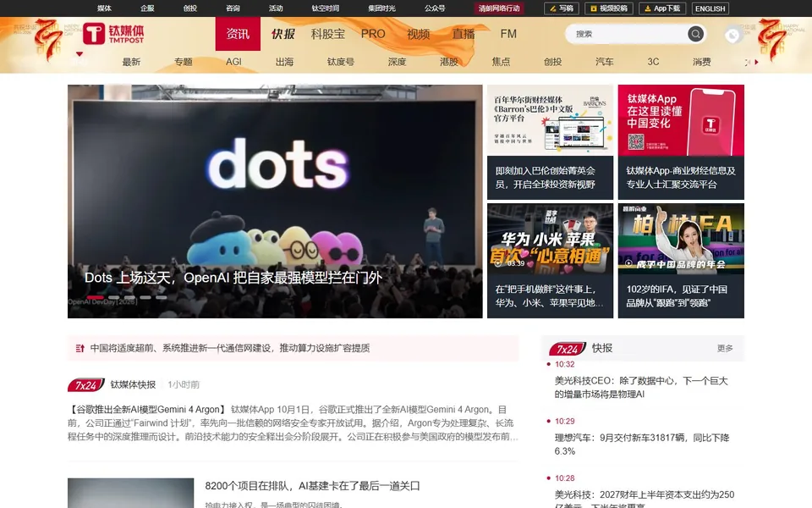Select the second carousel indicator dash

[x=114, y=297]
